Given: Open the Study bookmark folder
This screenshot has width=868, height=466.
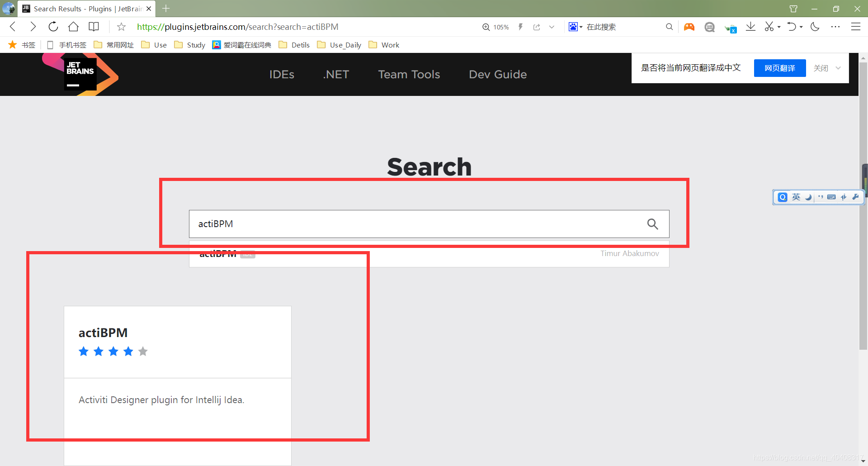Looking at the screenshot, I should click(190, 45).
